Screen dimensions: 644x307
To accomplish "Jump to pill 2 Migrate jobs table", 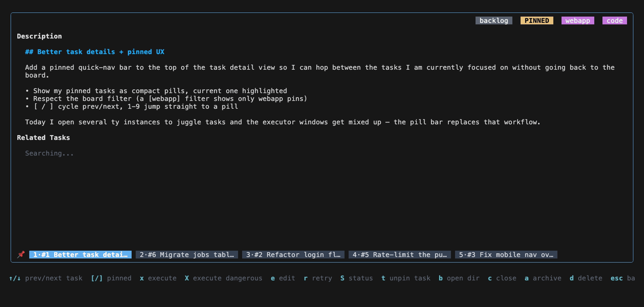I will tap(187, 254).
